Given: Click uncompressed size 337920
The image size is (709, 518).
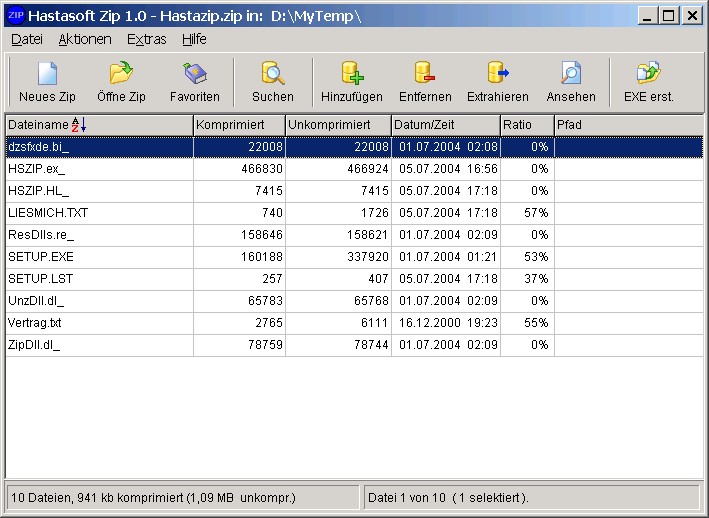Looking at the screenshot, I should pos(368,257).
